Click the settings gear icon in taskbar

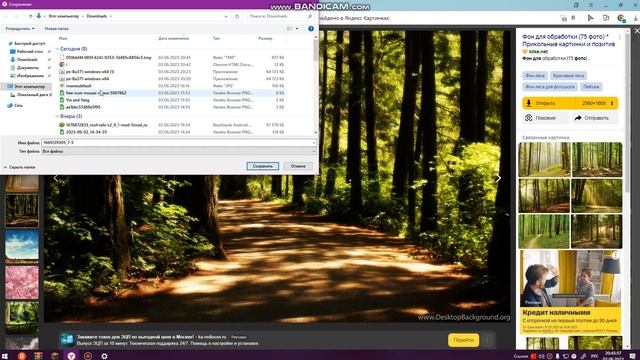point(104,356)
